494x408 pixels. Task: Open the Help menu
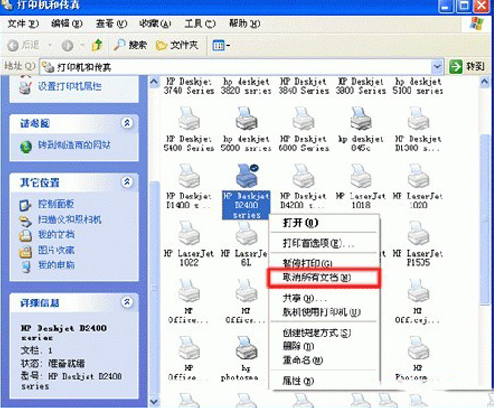[x=244, y=24]
